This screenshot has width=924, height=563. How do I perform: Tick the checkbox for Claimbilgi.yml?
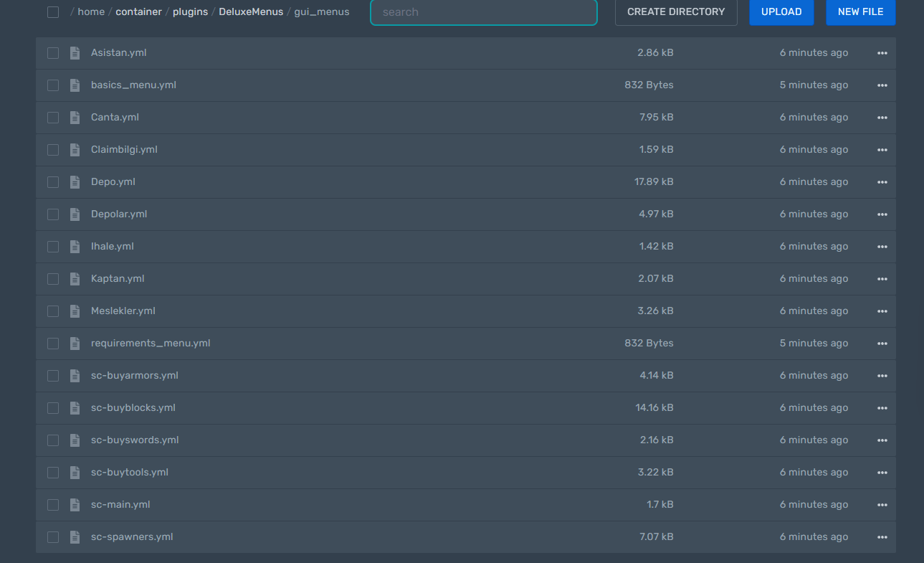tap(53, 150)
